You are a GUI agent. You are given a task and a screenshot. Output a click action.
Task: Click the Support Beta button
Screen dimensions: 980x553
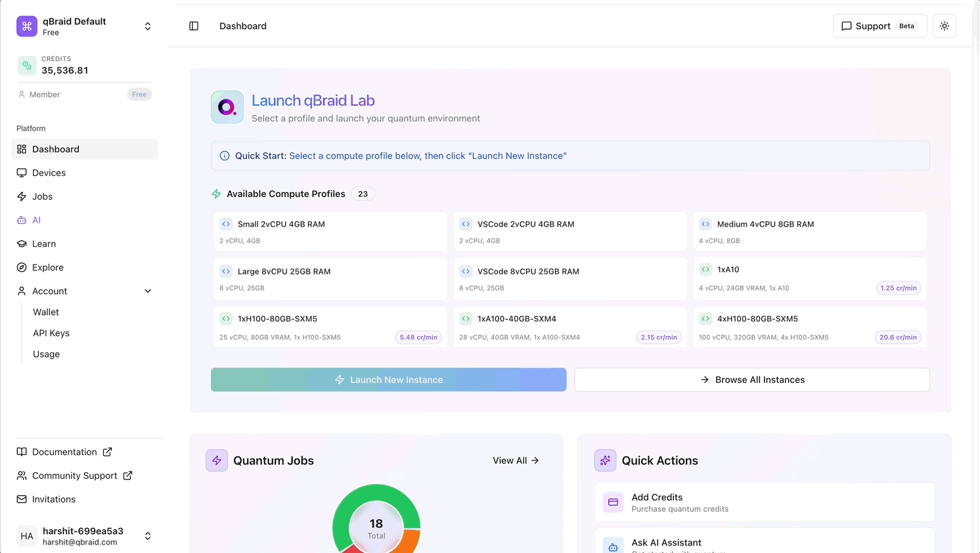point(880,26)
